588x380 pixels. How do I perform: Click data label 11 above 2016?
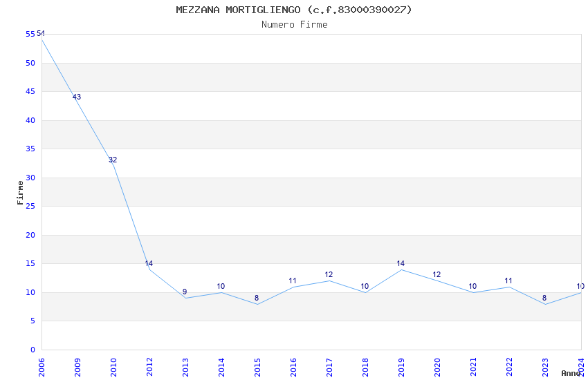pyautogui.click(x=293, y=281)
